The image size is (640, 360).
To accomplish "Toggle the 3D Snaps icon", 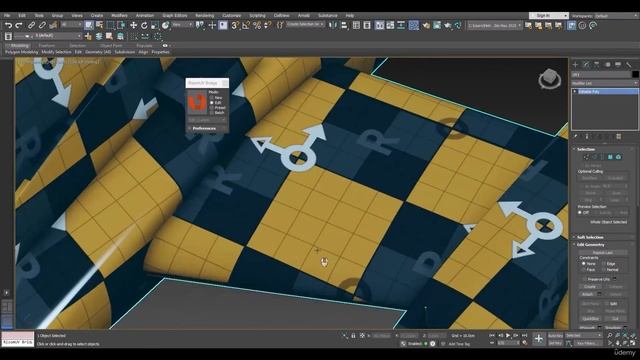I will [235, 25].
